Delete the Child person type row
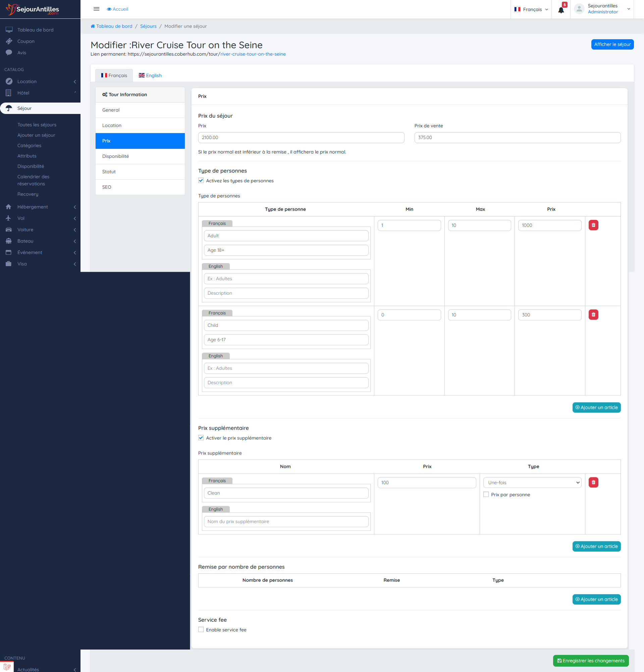Image resolution: width=644 pixels, height=672 pixels. [x=593, y=315]
